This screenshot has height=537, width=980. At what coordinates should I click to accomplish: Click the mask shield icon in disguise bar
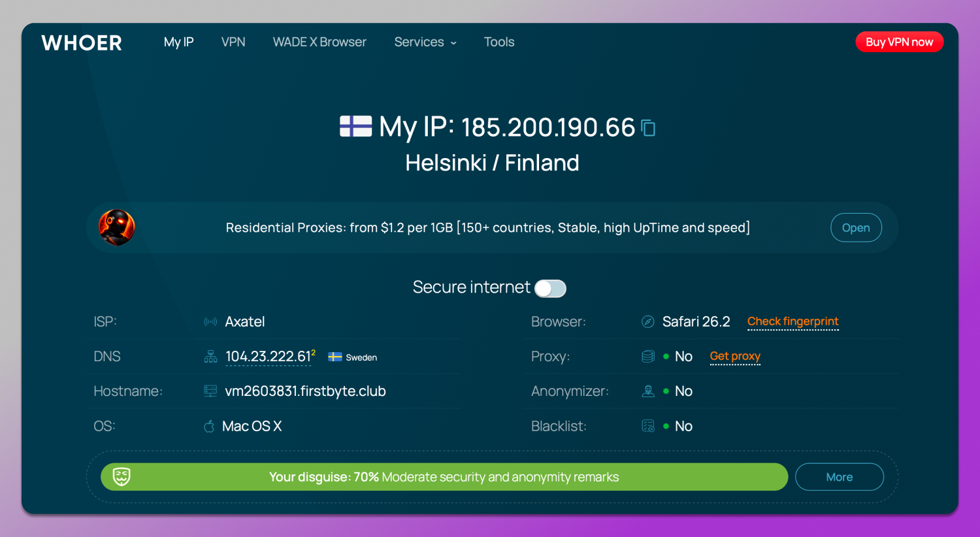[x=122, y=477]
